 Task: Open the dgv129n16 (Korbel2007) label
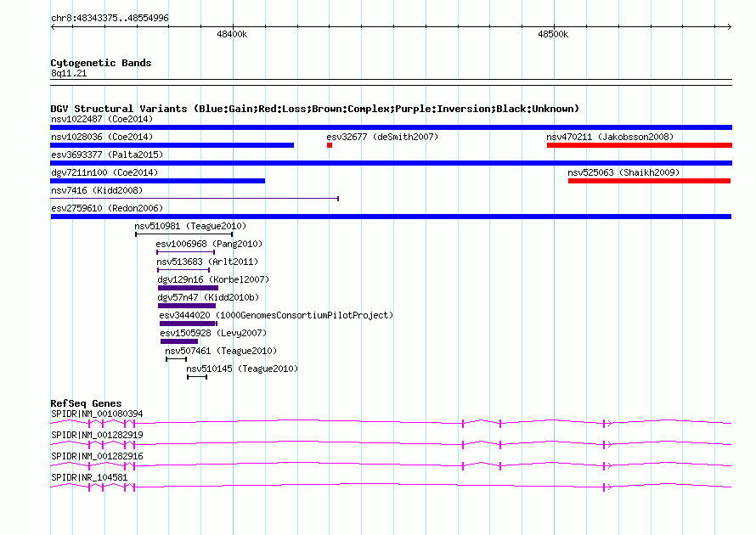pyautogui.click(x=213, y=279)
